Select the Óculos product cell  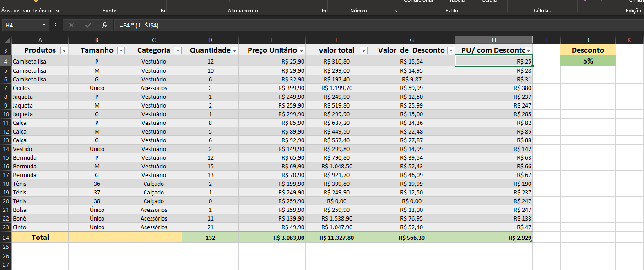(40, 88)
